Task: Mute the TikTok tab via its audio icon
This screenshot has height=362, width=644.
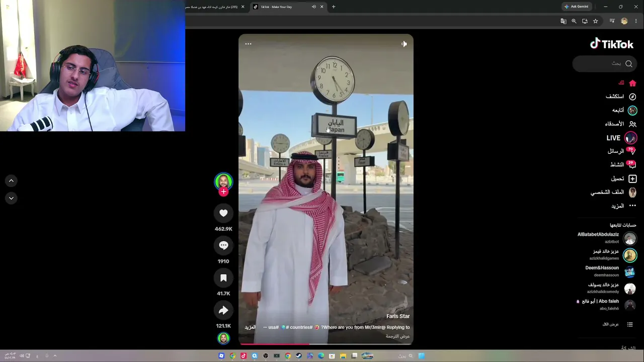Action: [x=313, y=7]
